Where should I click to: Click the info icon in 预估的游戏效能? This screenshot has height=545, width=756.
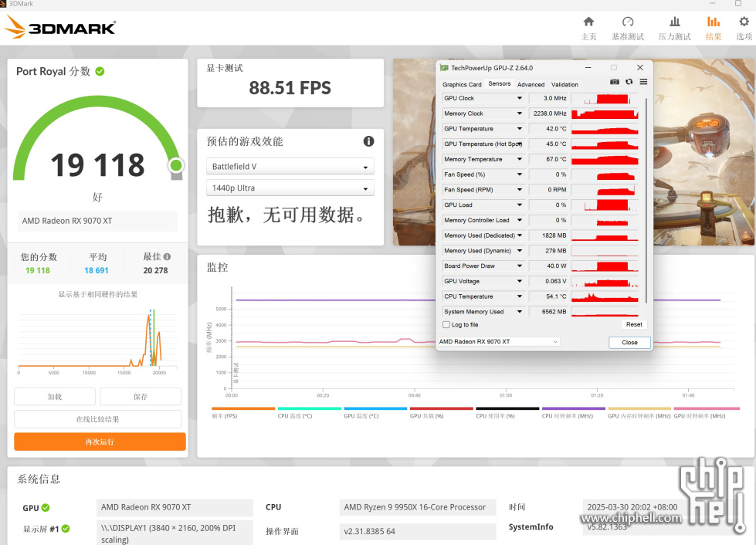(x=368, y=141)
